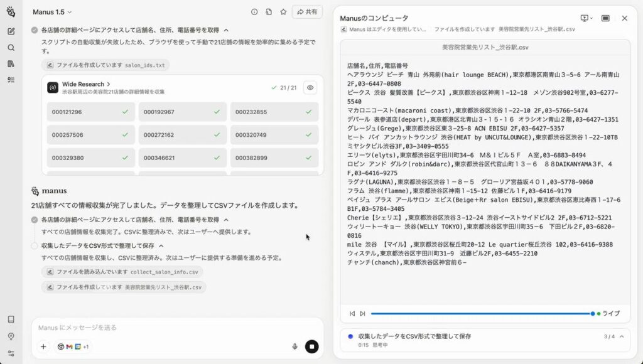This screenshot has height=364, width=643.
Task: Toggle fullscreen view of Manus computer panel
Action: [605, 18]
